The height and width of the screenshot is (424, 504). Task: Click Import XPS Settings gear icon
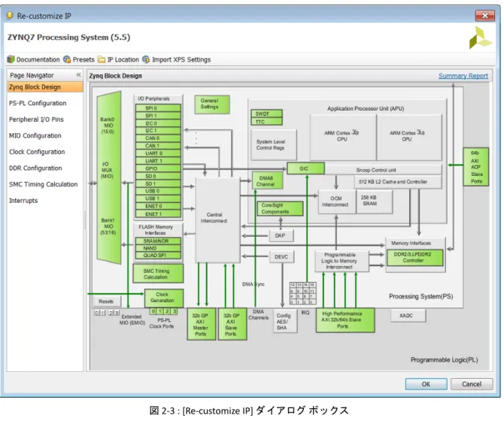(x=146, y=59)
